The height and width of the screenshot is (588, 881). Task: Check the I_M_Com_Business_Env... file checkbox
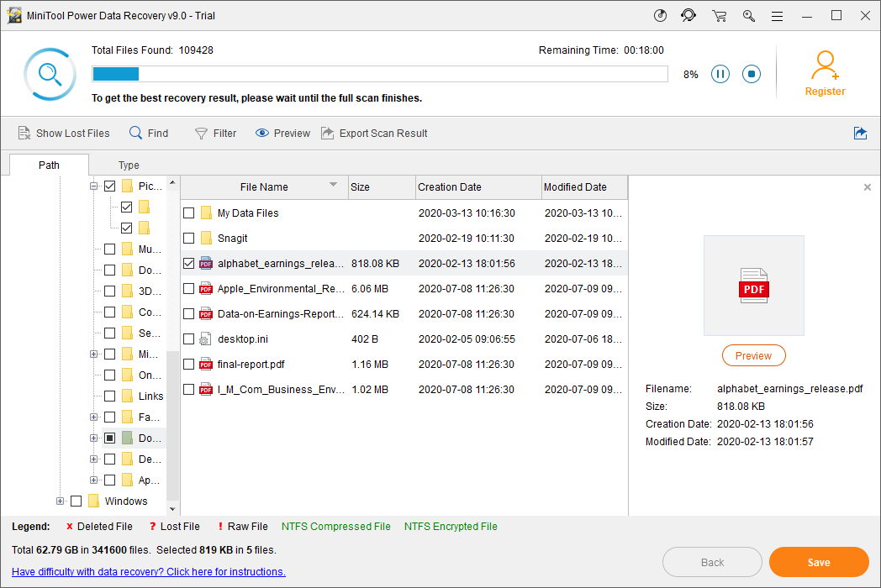(x=189, y=390)
